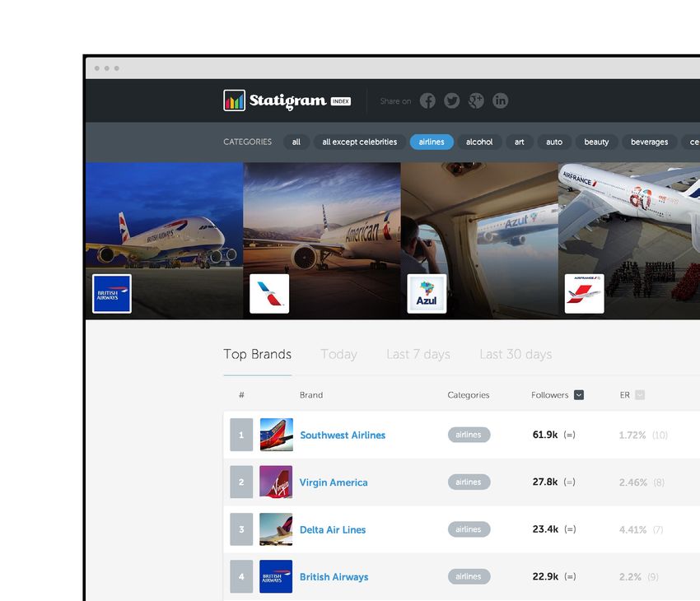This screenshot has height=601, width=700.
Task: Switch to Top Brands tab
Action: pyautogui.click(x=258, y=354)
